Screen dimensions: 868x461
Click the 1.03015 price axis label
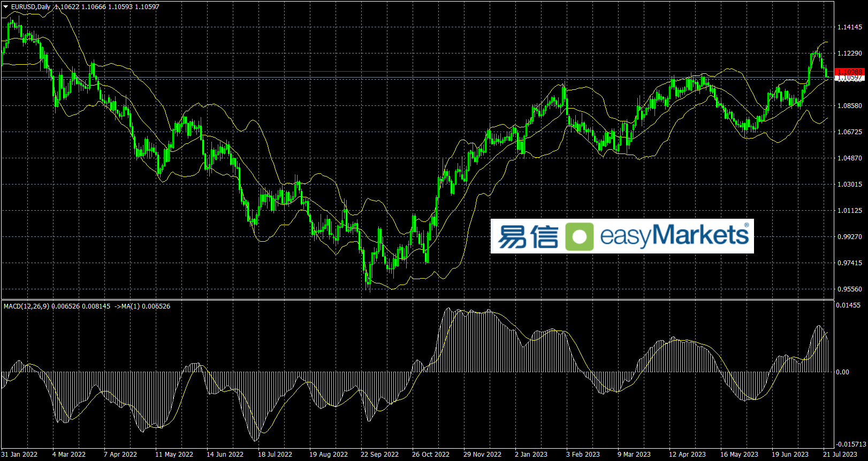pos(850,185)
